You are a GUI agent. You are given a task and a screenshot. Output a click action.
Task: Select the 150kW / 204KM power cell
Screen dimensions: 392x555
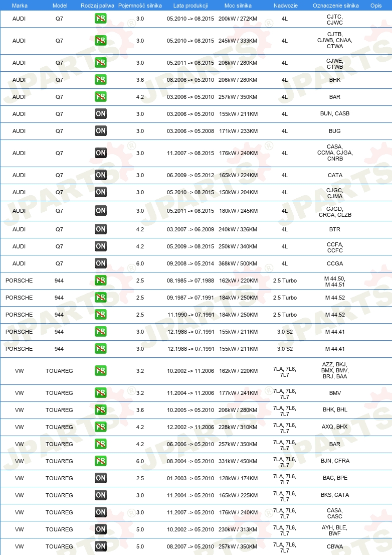click(x=238, y=192)
